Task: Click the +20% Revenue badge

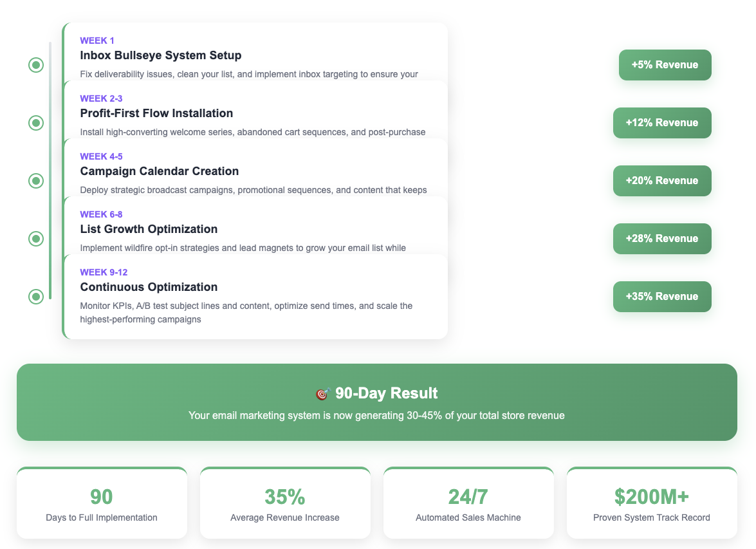Action: pyautogui.click(x=662, y=181)
